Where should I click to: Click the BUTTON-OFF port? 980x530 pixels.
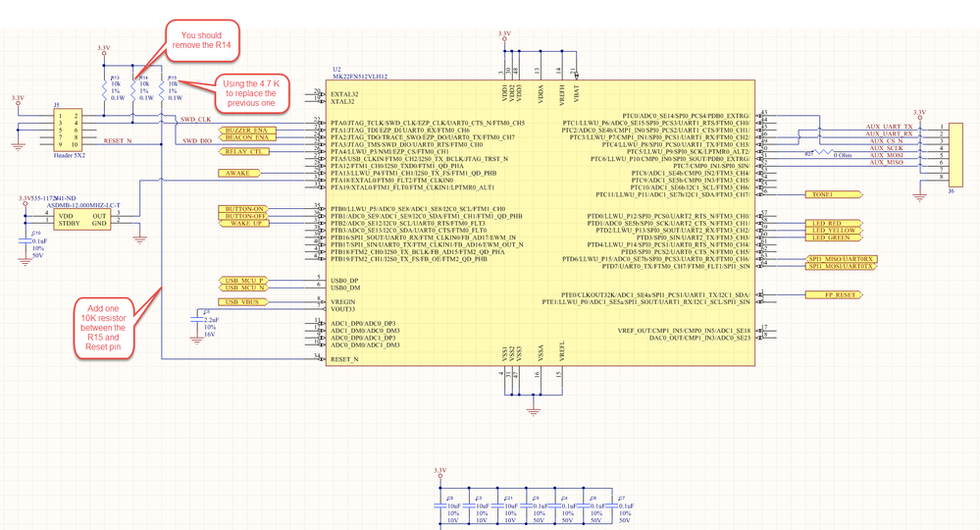click(x=244, y=216)
